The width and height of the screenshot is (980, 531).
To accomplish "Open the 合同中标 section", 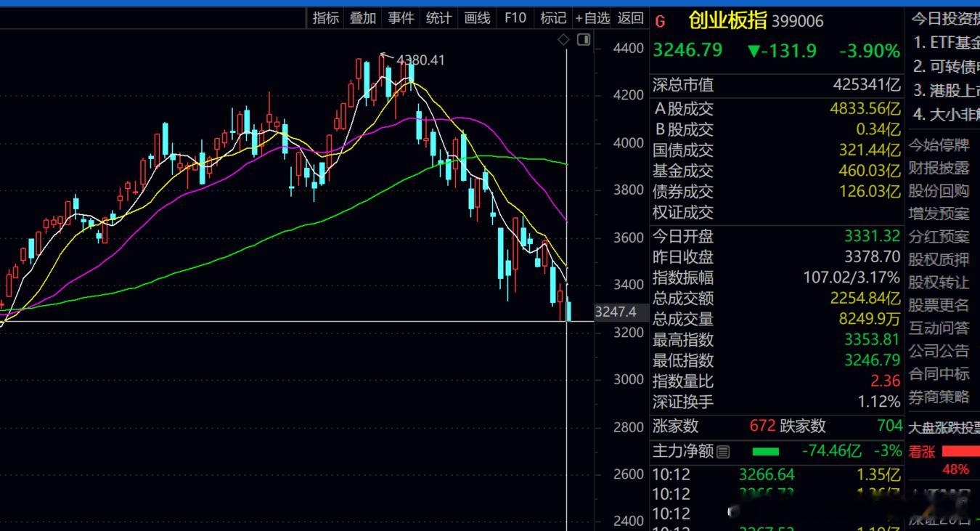I will click(939, 374).
